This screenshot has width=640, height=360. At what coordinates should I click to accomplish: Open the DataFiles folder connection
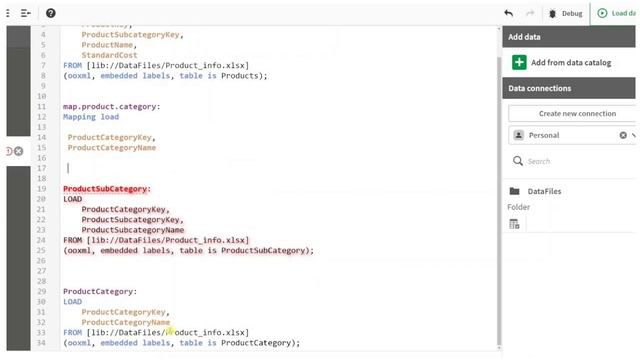pos(544,191)
